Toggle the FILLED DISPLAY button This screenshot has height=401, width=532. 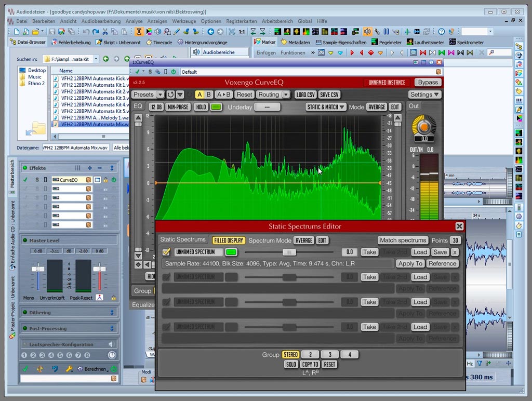229,240
